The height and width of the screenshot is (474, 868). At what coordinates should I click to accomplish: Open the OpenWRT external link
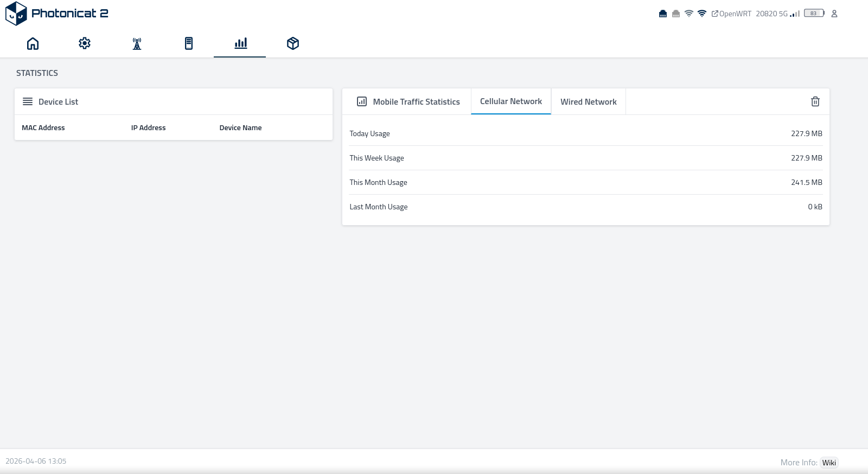click(x=731, y=14)
